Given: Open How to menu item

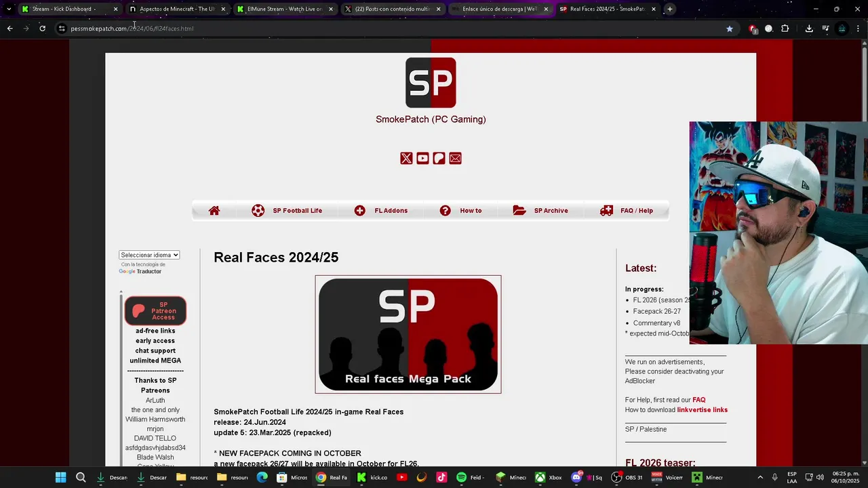Looking at the screenshot, I should tap(460, 211).
